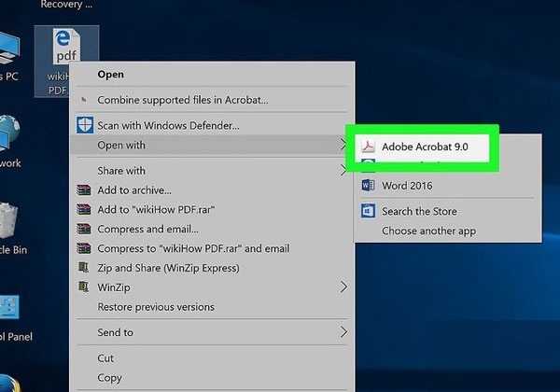560x392 pixels.
Task: Click WinRAR icon next to Compress and email
Action: (x=84, y=230)
